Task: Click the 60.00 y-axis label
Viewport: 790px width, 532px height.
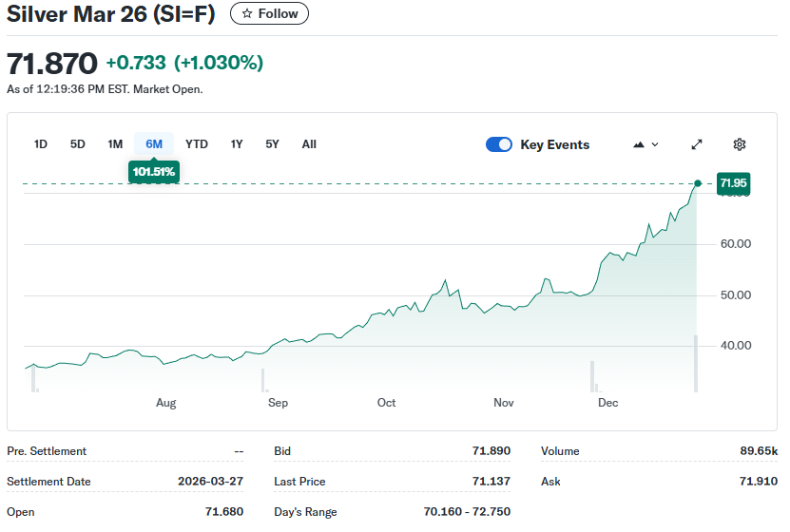Action: pos(736,243)
